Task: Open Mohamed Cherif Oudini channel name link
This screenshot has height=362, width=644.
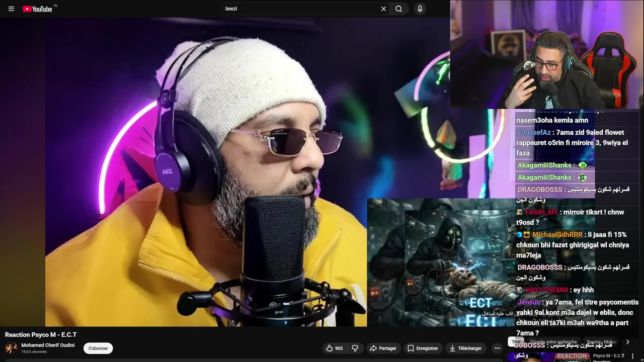Action: 48,345
